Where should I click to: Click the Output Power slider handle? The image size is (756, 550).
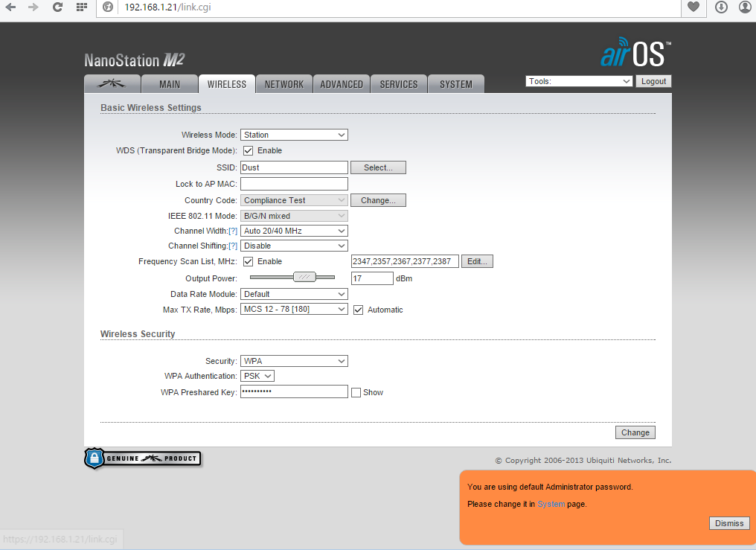[305, 277]
